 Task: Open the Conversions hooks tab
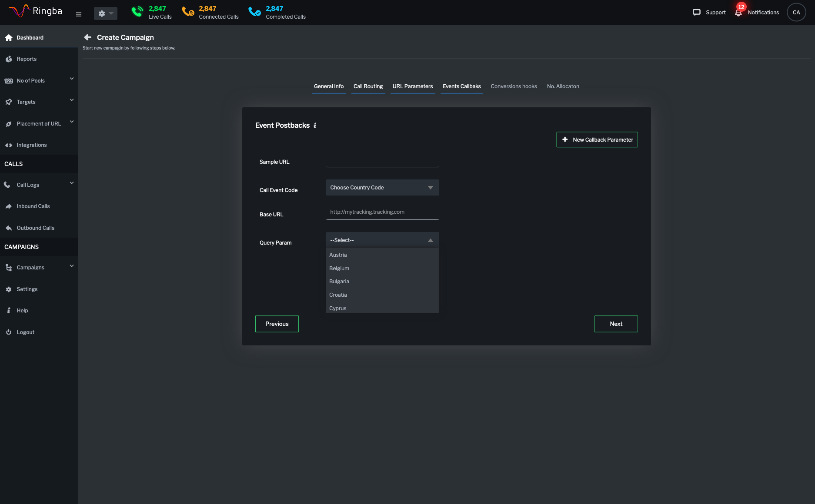pos(514,86)
